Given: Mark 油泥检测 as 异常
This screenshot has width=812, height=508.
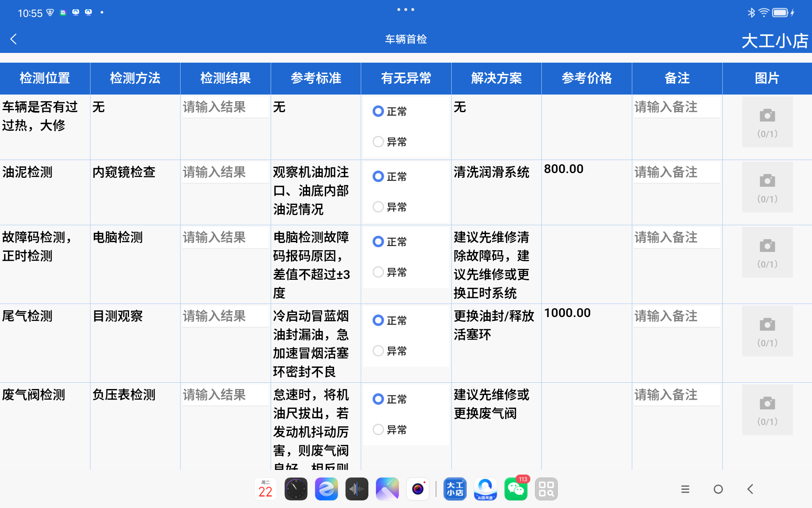Looking at the screenshot, I should [378, 207].
